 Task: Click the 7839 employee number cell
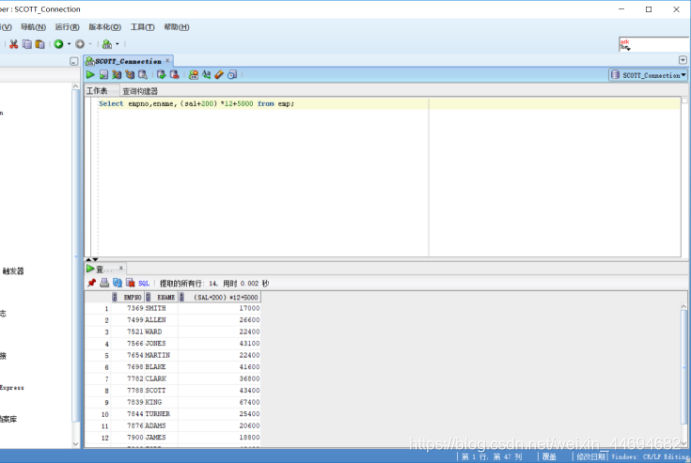(x=128, y=402)
